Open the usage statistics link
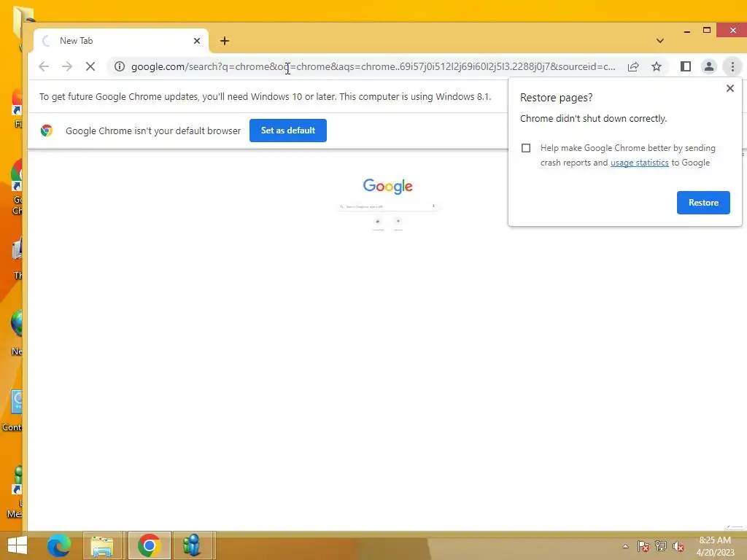Image resolution: width=747 pixels, height=560 pixels. click(639, 163)
